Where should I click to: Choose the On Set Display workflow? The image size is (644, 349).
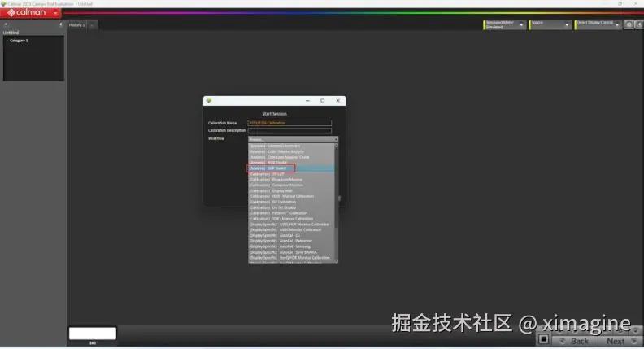click(292, 208)
